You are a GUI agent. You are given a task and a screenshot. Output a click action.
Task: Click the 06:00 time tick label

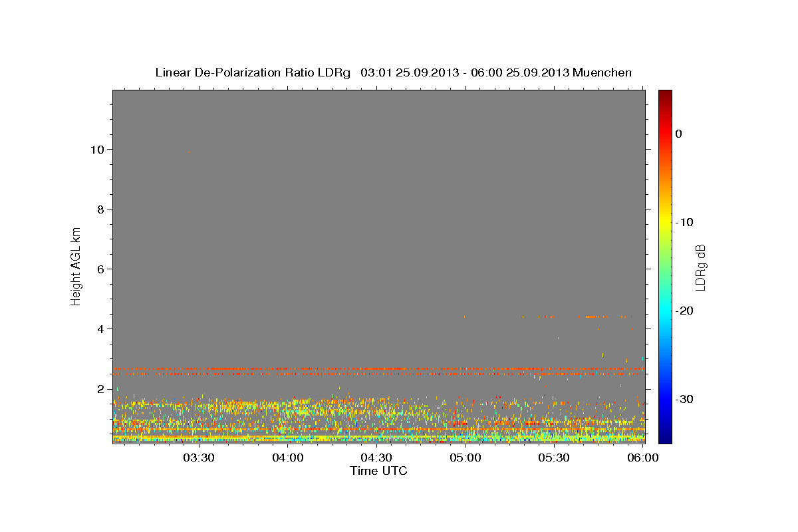[643, 458]
